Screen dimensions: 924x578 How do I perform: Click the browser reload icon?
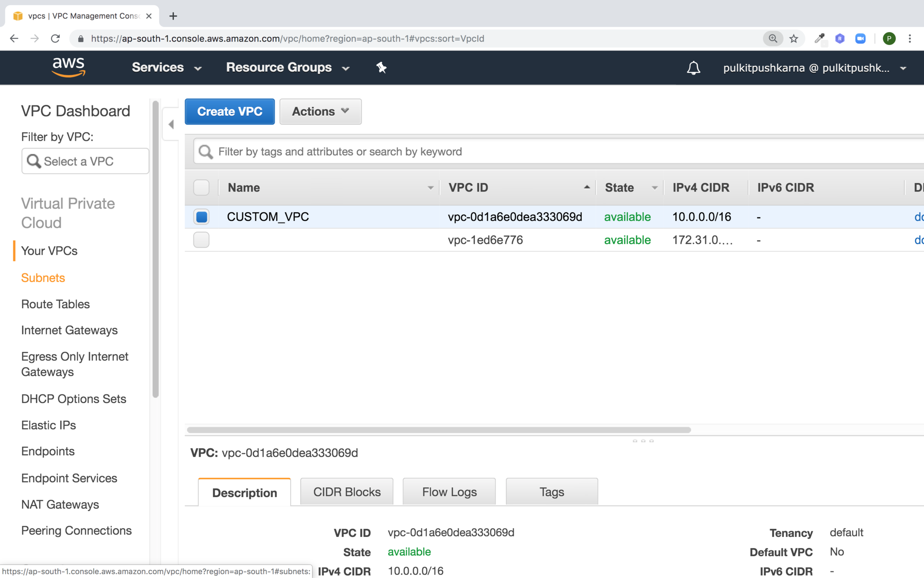click(55, 39)
